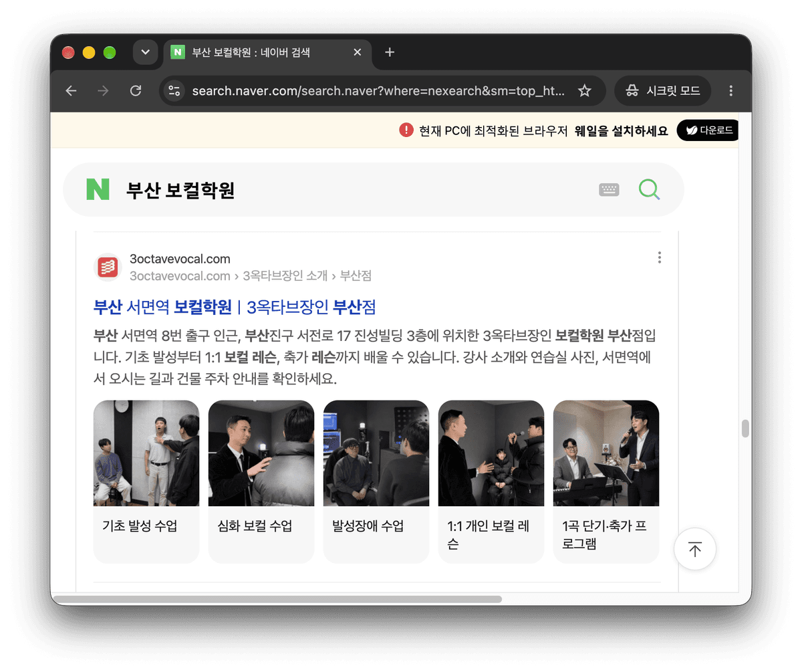This screenshot has height=672, width=802.
Task: Click the 3octavevocal.com site favicon
Action: (x=108, y=267)
